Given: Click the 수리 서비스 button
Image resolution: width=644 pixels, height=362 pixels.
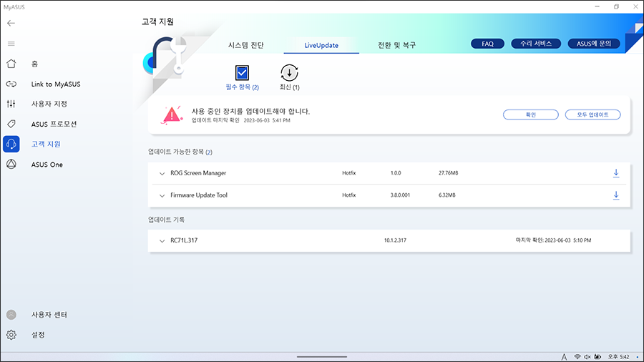Looking at the screenshot, I should [x=536, y=44].
